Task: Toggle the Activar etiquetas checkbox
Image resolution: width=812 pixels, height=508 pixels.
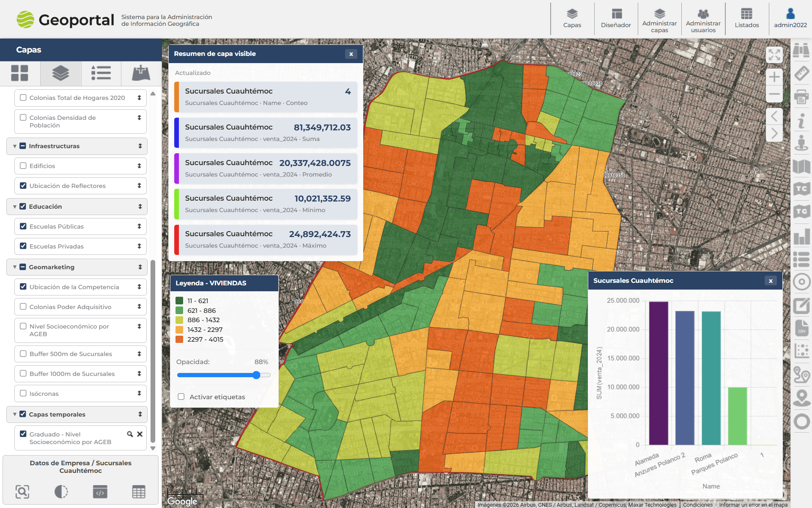Action: (x=181, y=397)
